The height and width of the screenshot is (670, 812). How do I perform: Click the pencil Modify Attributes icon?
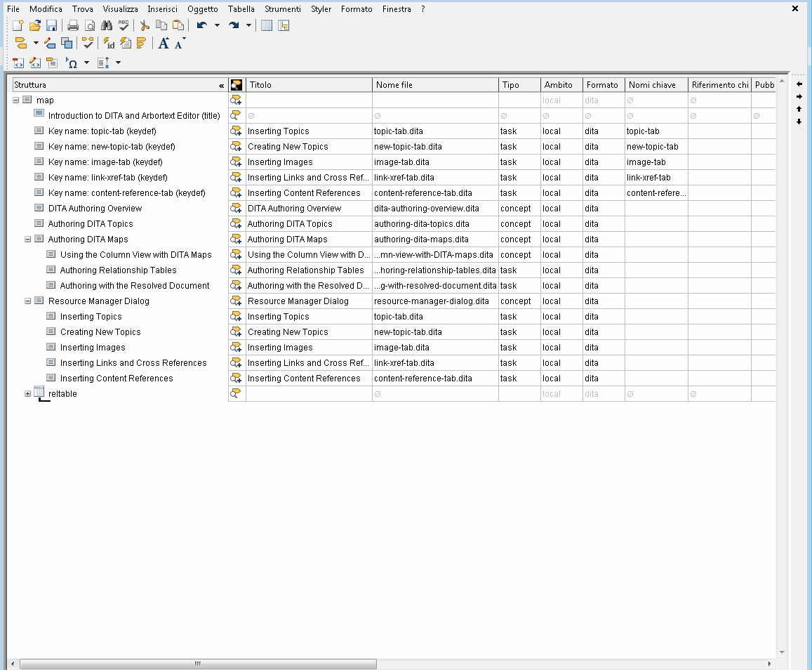pos(50,43)
